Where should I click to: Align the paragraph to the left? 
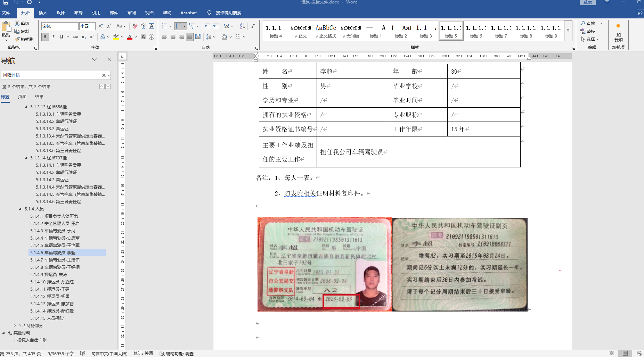(x=165, y=37)
